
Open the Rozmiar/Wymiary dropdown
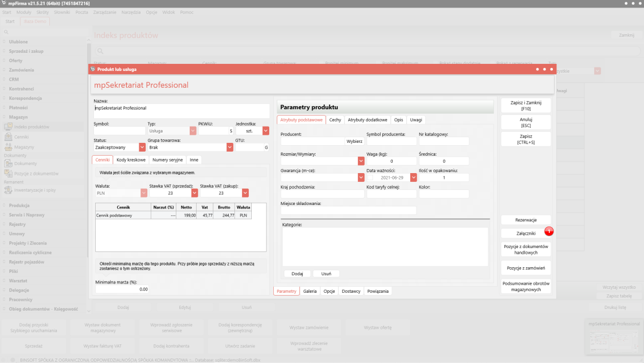click(x=361, y=161)
